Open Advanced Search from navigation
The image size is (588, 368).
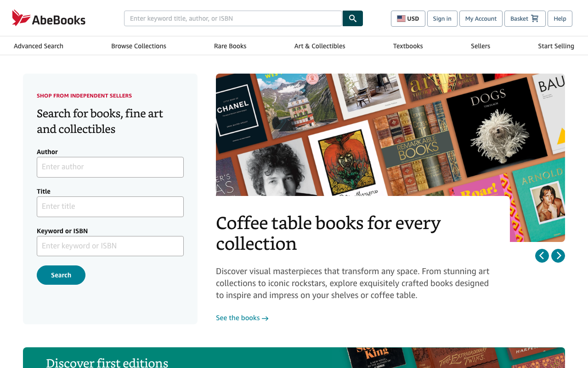pos(39,46)
